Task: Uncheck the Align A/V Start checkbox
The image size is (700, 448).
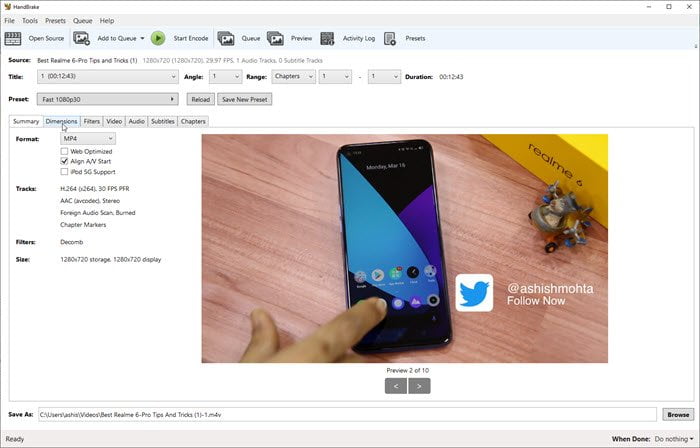Action: tap(64, 161)
